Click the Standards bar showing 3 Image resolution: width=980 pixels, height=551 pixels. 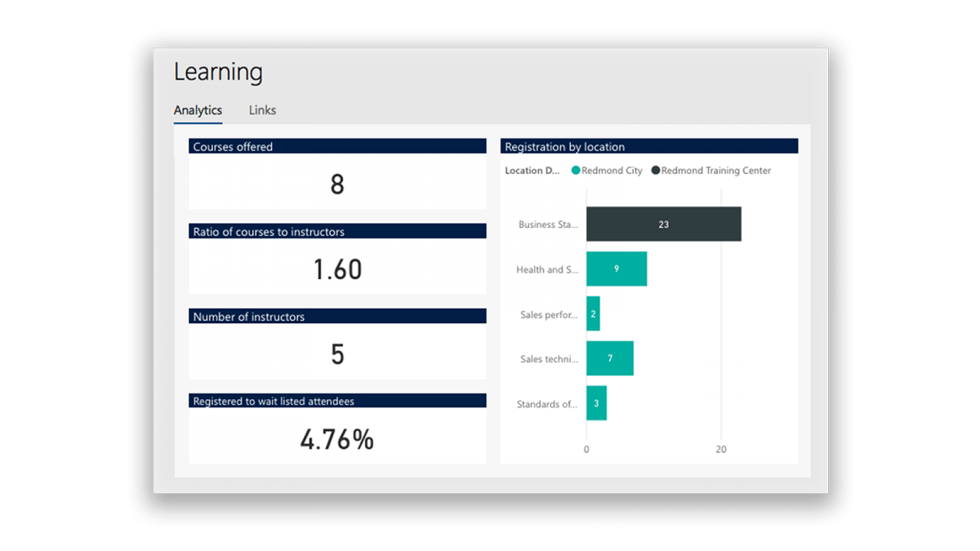[596, 402]
